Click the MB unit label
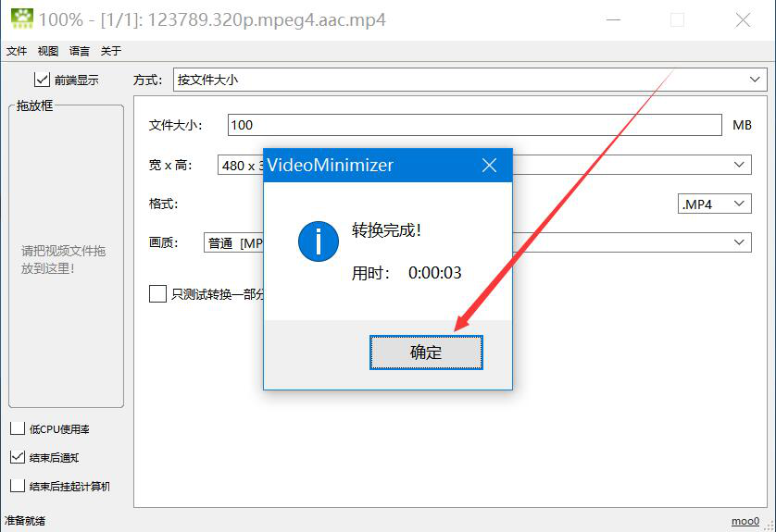 pos(742,125)
